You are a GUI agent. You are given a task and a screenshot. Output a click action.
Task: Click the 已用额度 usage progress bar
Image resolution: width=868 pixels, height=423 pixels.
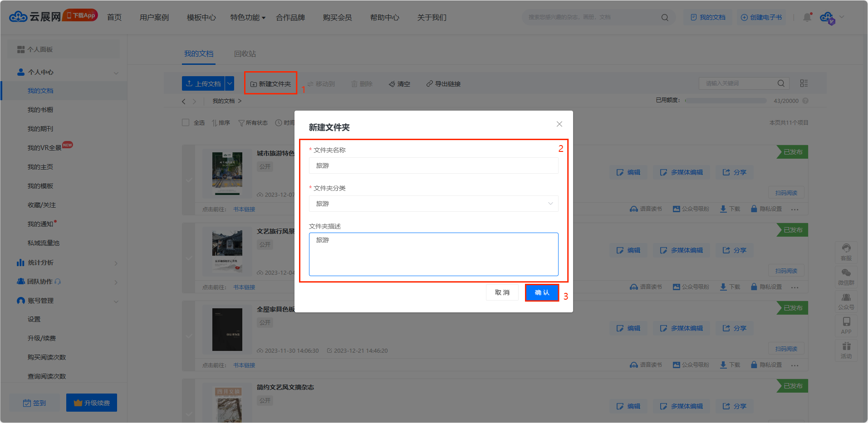click(725, 101)
